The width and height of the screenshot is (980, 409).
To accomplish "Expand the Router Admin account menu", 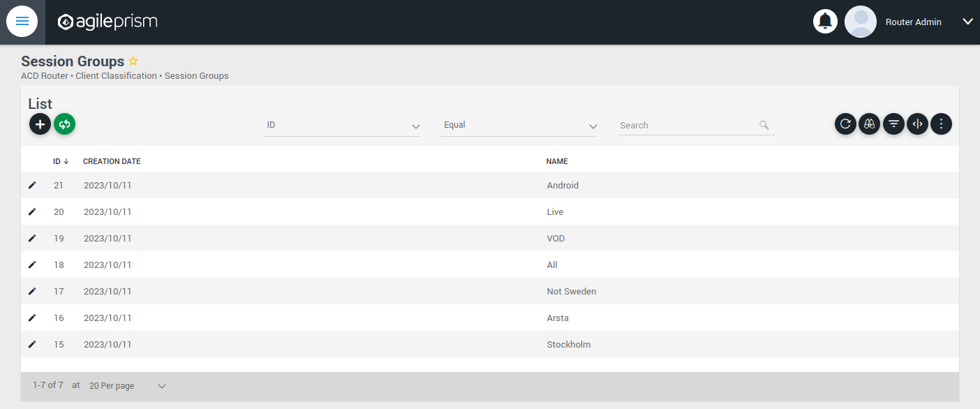I will [967, 21].
